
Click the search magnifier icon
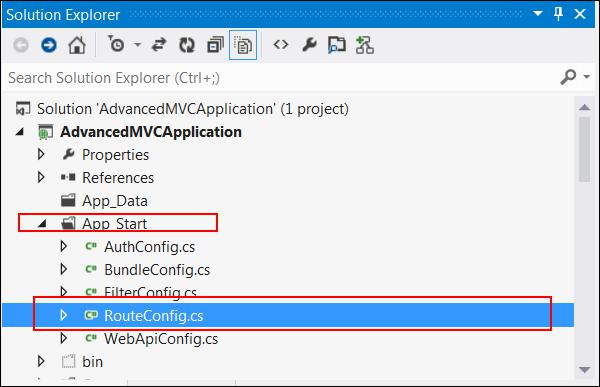click(x=568, y=77)
